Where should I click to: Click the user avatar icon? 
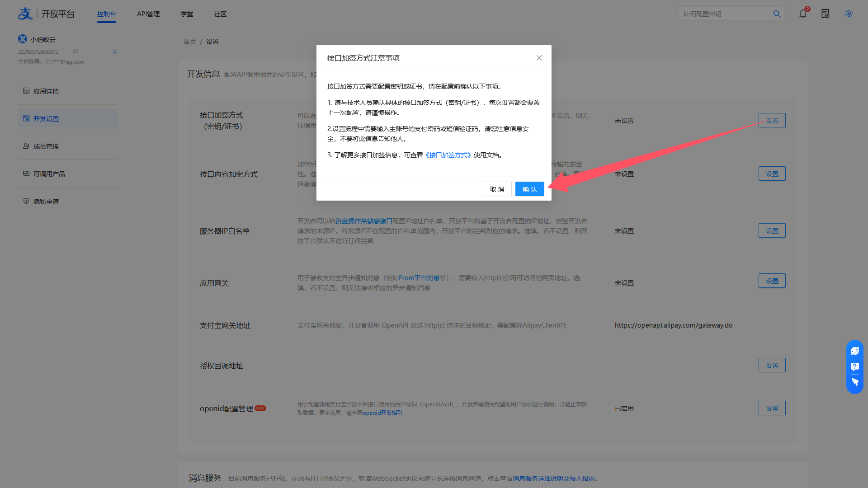pos(849,14)
